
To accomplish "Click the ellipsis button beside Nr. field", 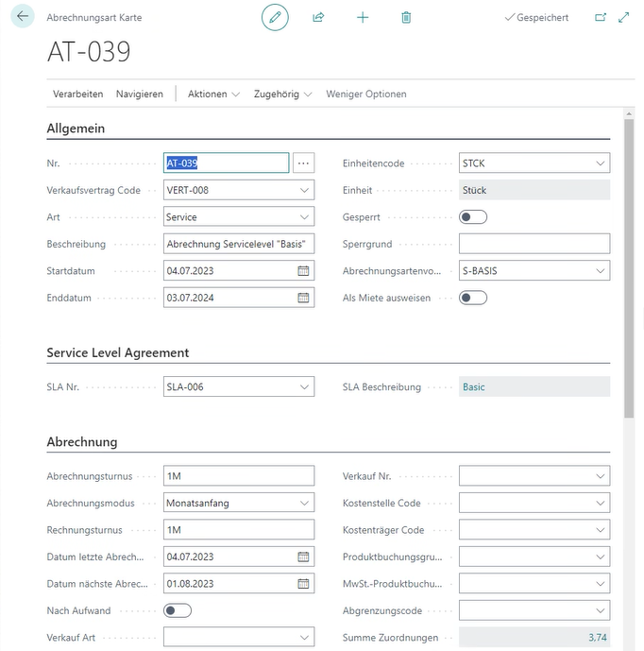I will click(x=303, y=163).
